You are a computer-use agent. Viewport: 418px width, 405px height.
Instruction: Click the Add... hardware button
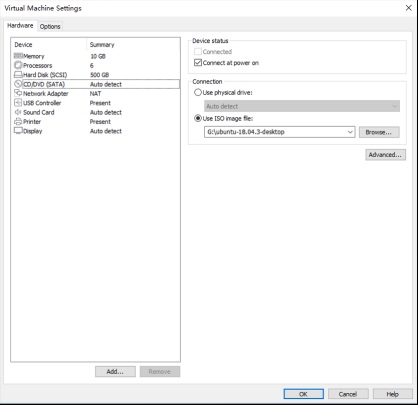[x=115, y=371]
